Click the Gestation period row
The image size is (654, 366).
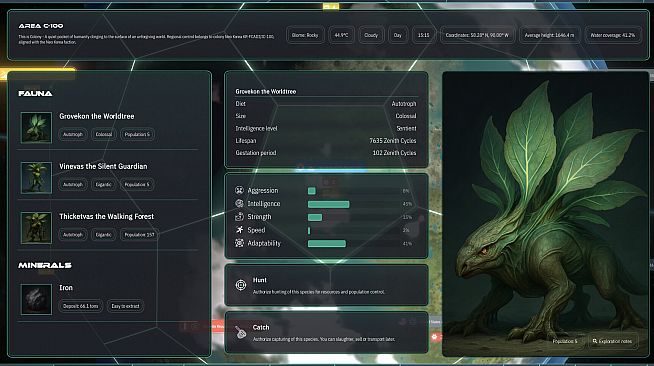[326, 153]
